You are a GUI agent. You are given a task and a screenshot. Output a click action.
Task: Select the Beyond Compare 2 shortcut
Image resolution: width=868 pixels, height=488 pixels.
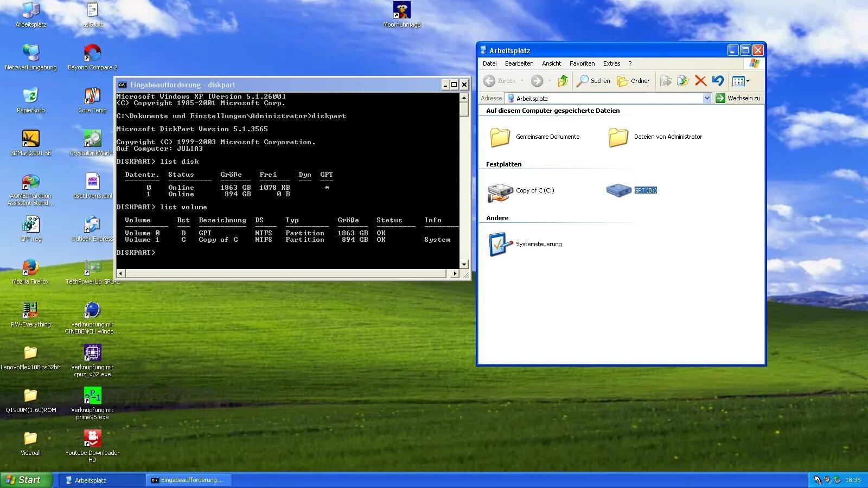coord(92,57)
